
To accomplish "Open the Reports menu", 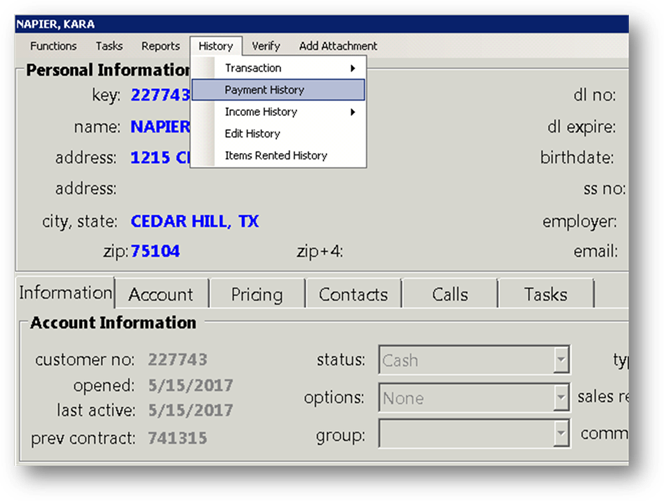I will pos(160,46).
